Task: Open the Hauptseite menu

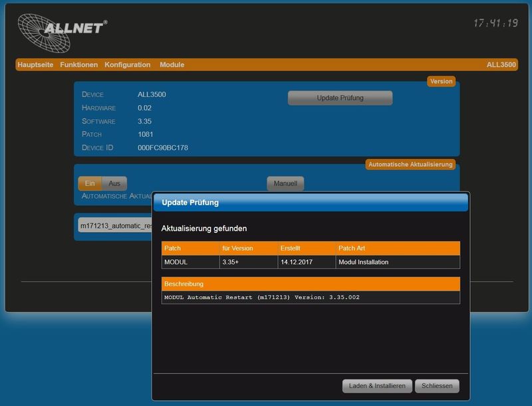Action: 35,64
